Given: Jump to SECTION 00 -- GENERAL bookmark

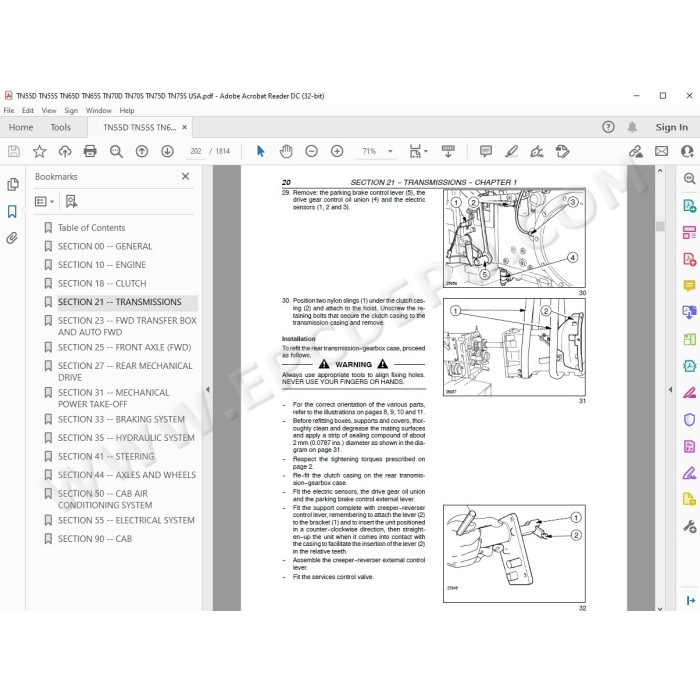Looking at the screenshot, I should point(105,246).
